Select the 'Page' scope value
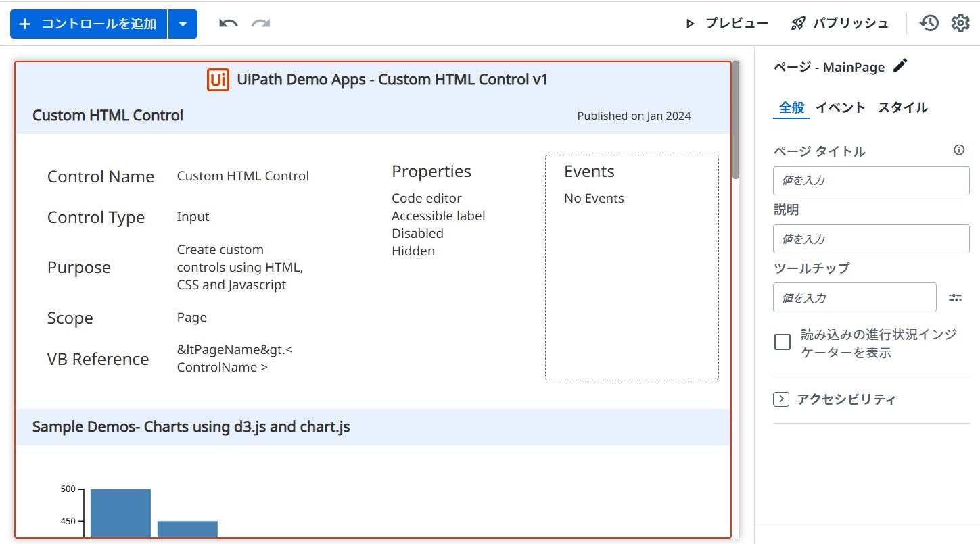This screenshot has width=980, height=544. coord(191,318)
